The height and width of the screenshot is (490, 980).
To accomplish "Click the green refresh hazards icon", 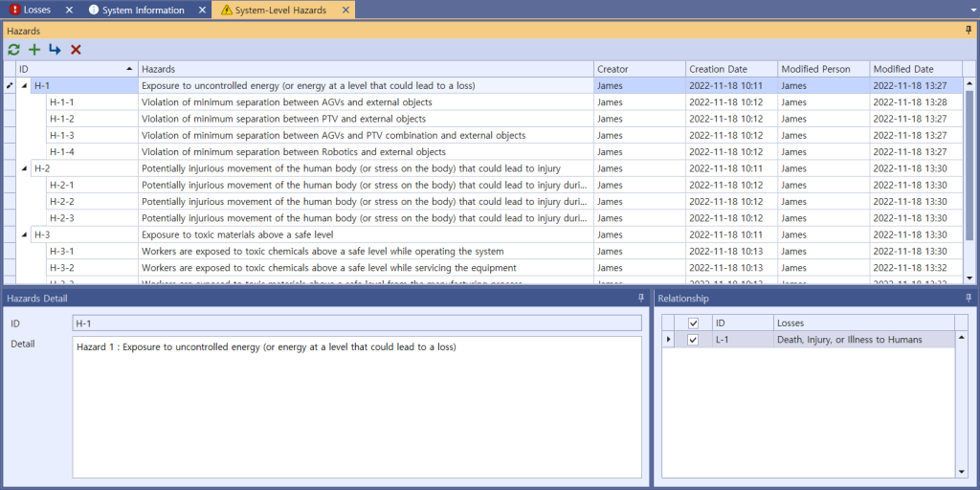I will pos(13,50).
